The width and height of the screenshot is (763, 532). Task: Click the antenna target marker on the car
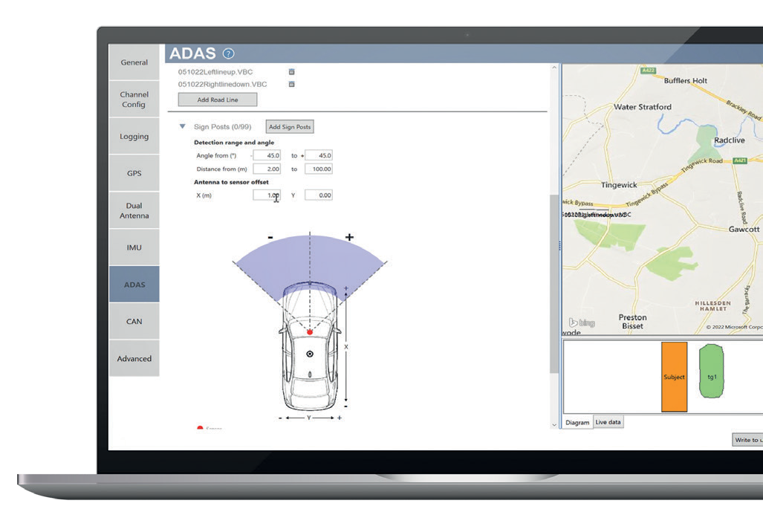(310, 354)
